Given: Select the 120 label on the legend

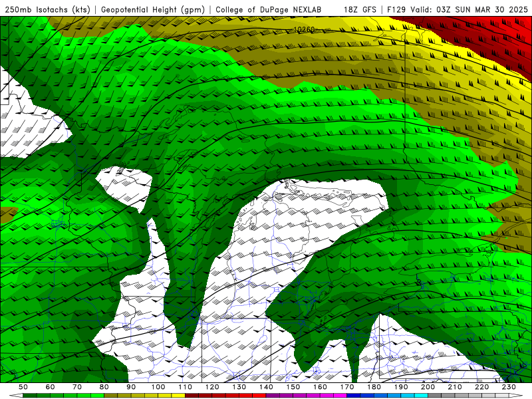Looking at the screenshot, I should 212,387.
